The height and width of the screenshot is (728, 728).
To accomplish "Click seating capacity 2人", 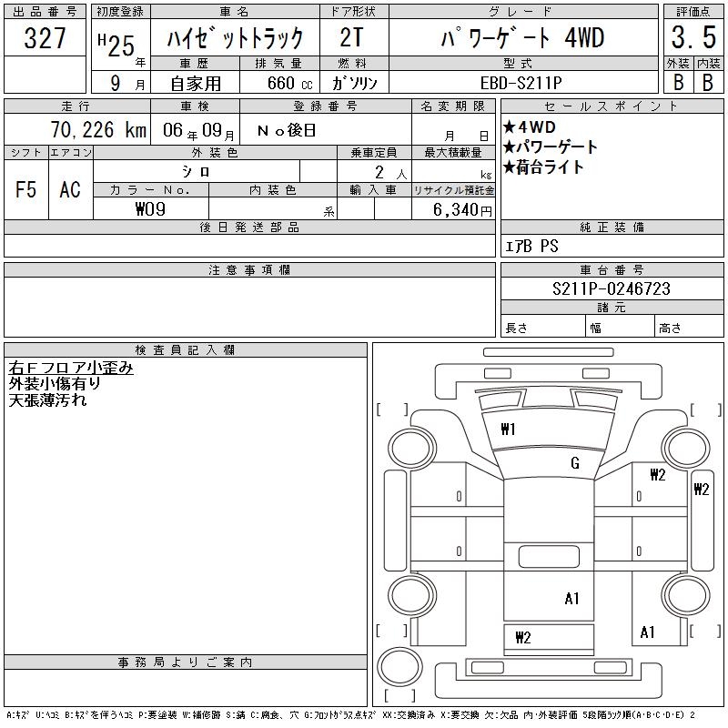I will tap(391, 172).
